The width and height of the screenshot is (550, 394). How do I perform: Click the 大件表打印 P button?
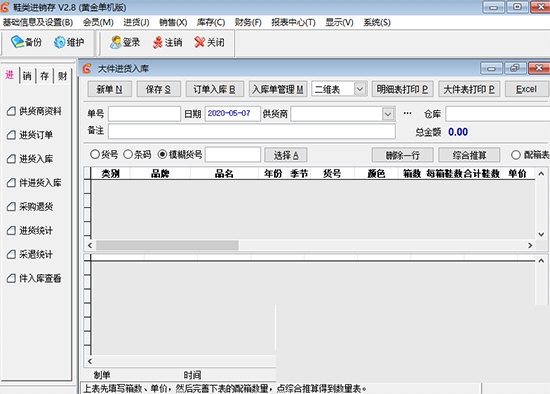coord(469,89)
